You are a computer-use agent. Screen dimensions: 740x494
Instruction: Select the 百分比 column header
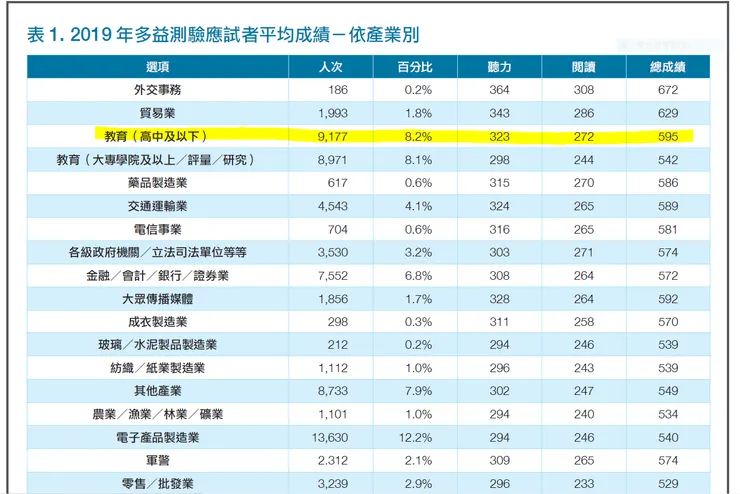click(x=415, y=67)
